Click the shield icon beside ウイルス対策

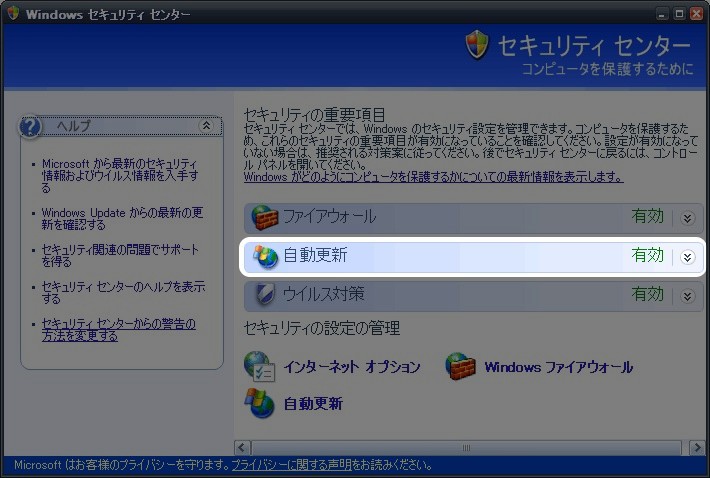pyautogui.click(x=264, y=294)
